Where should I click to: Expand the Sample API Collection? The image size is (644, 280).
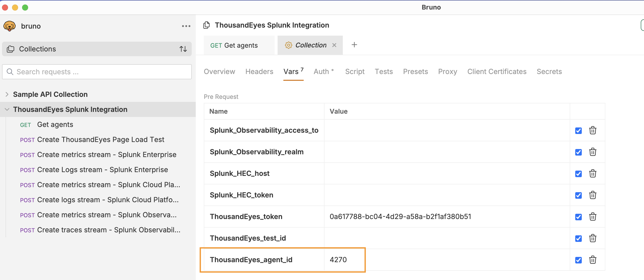(x=7, y=94)
